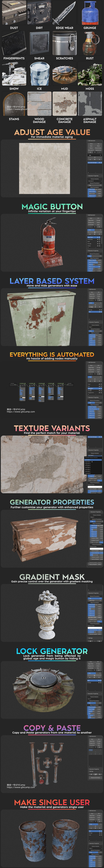Select Concrete Damage layer row in Texture Variants panel

tap(95, 437)
